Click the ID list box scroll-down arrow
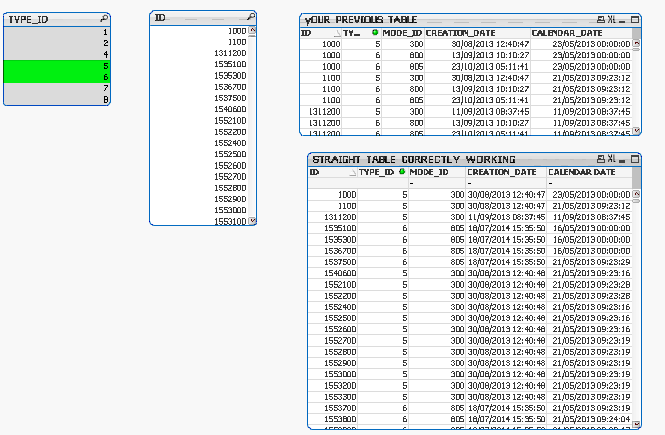The width and height of the screenshot is (665, 435). [x=252, y=220]
